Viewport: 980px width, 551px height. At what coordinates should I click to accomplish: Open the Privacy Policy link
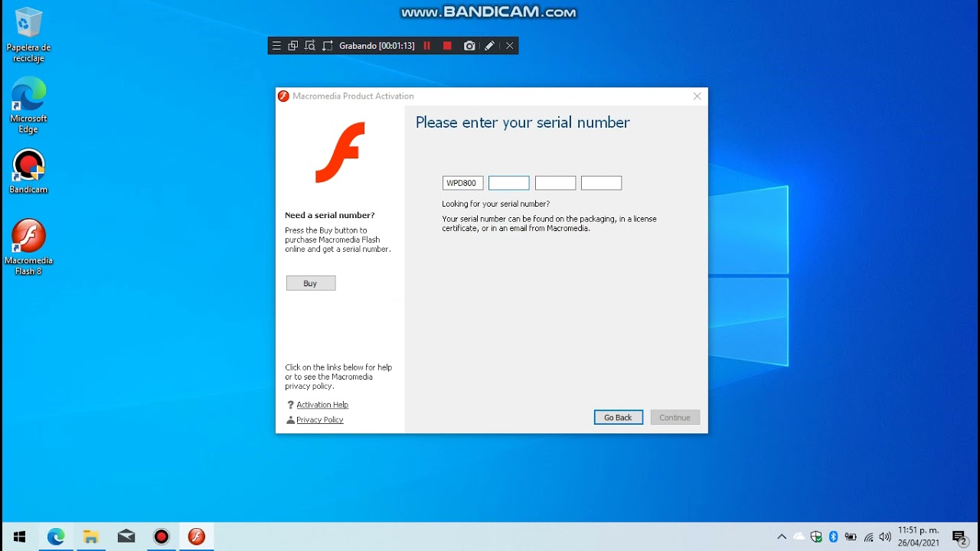pos(320,420)
